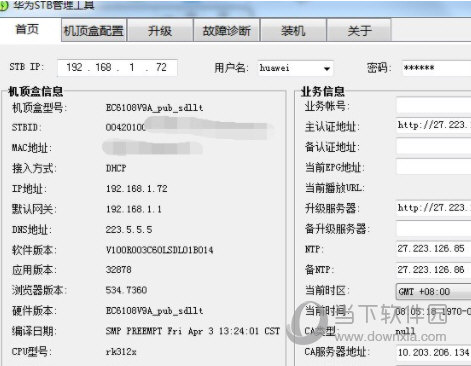Click the 华为STB管理工具 title bar icon

click(3, 6)
